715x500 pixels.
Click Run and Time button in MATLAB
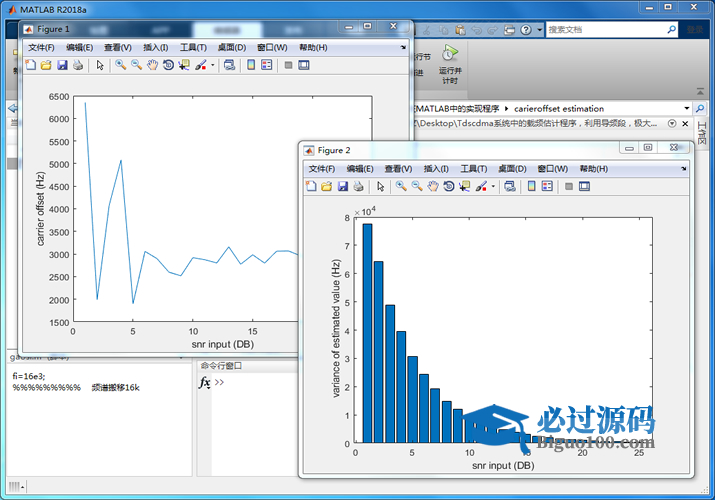click(450, 64)
